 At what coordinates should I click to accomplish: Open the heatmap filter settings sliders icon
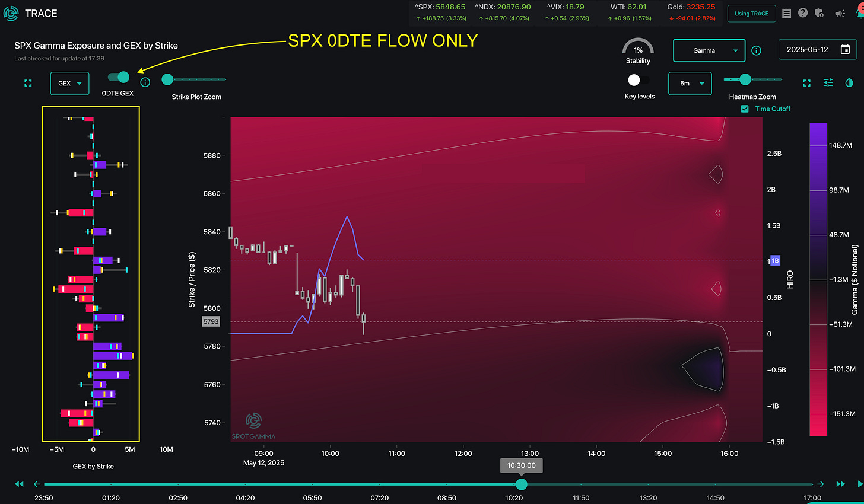tap(828, 83)
